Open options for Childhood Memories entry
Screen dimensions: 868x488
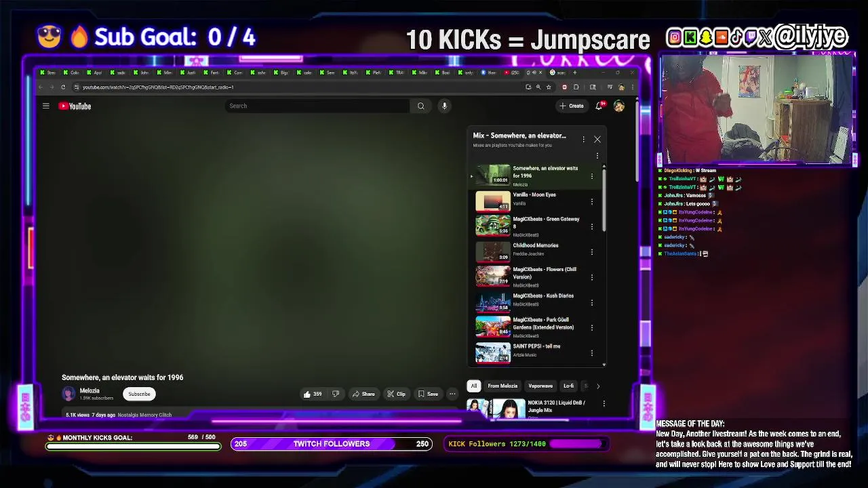591,252
